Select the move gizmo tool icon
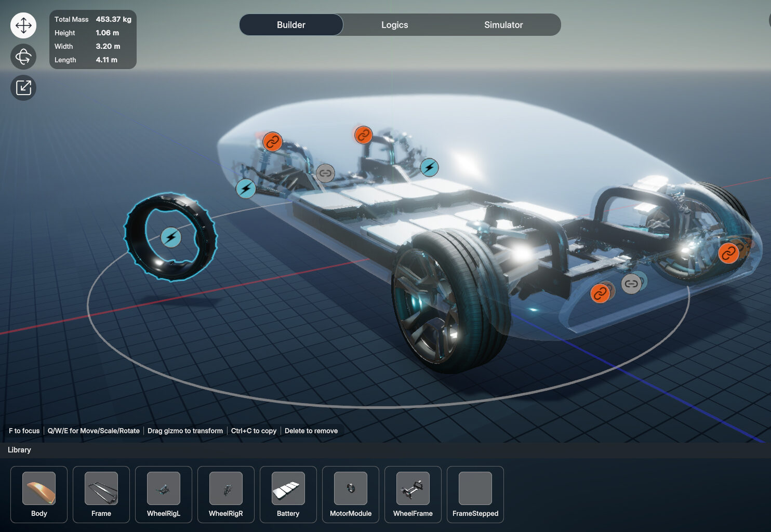 23,25
